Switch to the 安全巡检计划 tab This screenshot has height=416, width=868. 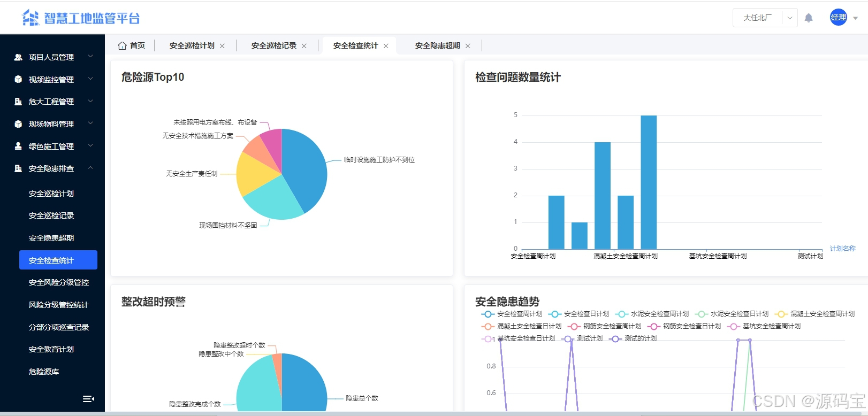click(x=192, y=45)
